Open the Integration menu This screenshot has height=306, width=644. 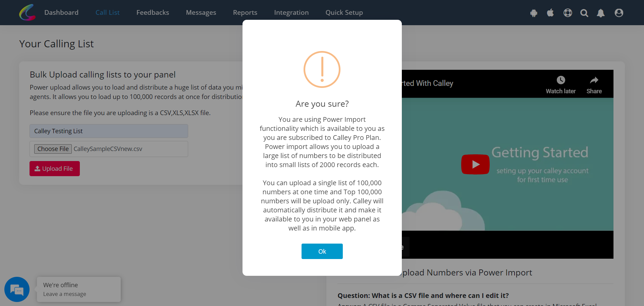291,12
